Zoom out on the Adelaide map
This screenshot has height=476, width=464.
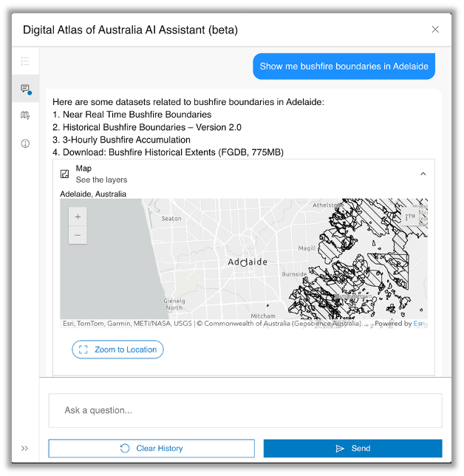pyautogui.click(x=78, y=236)
